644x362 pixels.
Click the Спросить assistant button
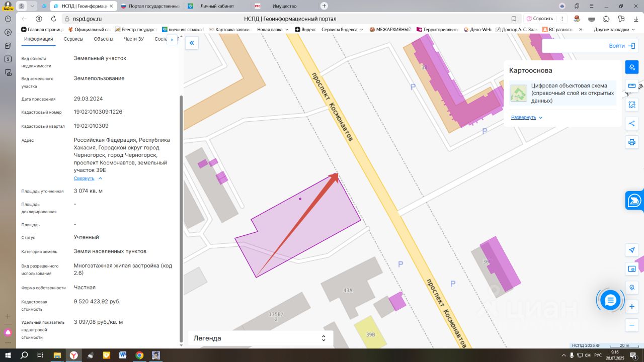point(539,19)
